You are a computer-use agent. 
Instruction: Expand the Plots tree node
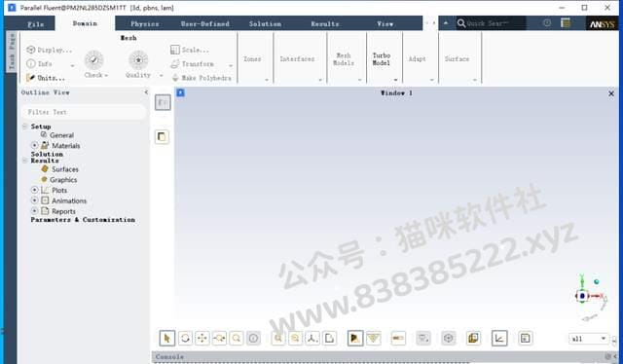tap(35, 190)
